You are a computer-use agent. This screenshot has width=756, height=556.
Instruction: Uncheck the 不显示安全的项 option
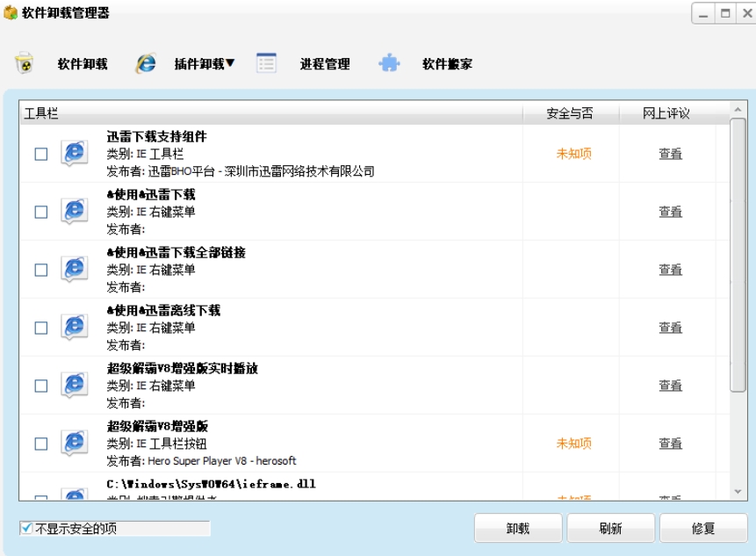(x=26, y=528)
